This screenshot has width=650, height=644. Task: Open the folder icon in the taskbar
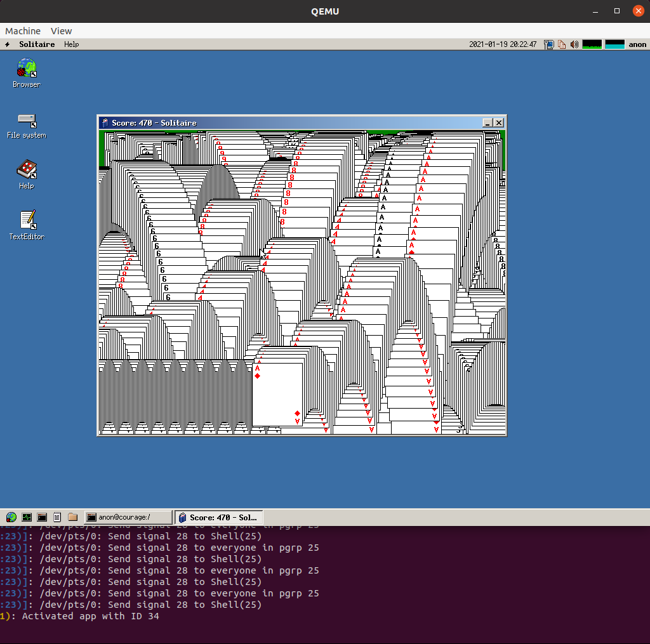(72, 516)
